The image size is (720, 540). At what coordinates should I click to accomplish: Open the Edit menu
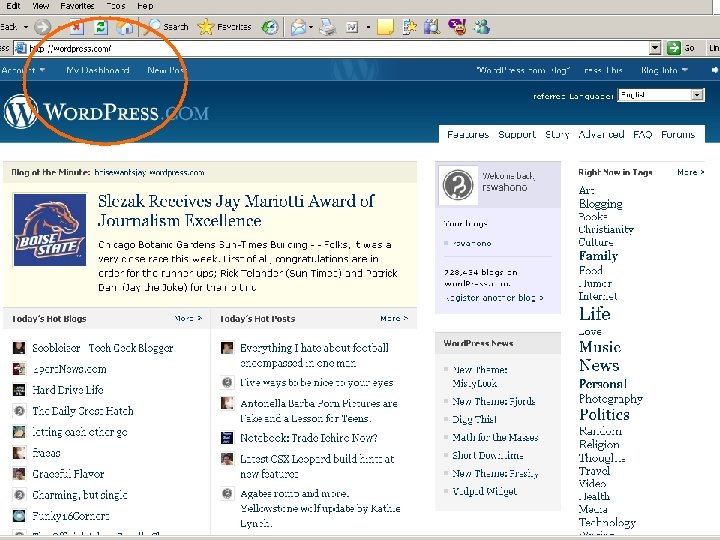pyautogui.click(x=13, y=6)
